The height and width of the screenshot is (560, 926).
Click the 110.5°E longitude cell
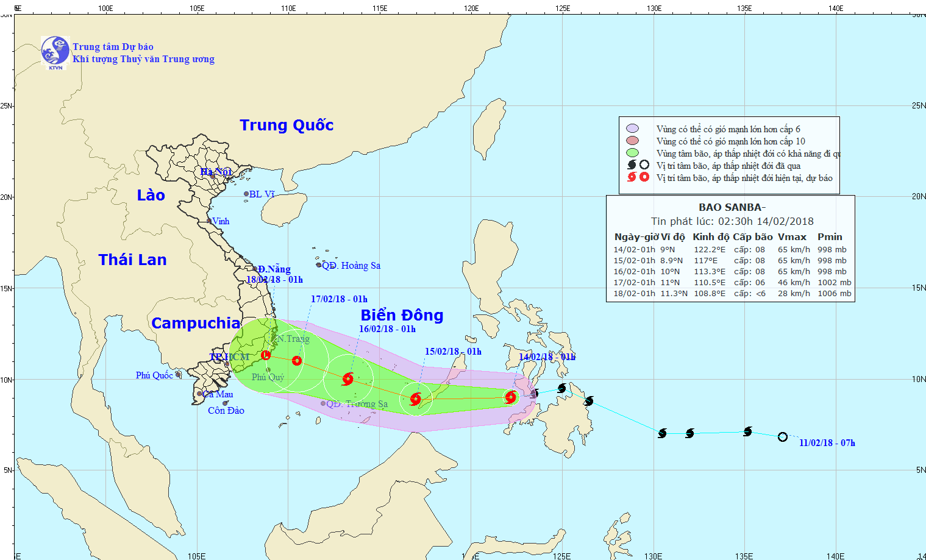(710, 283)
